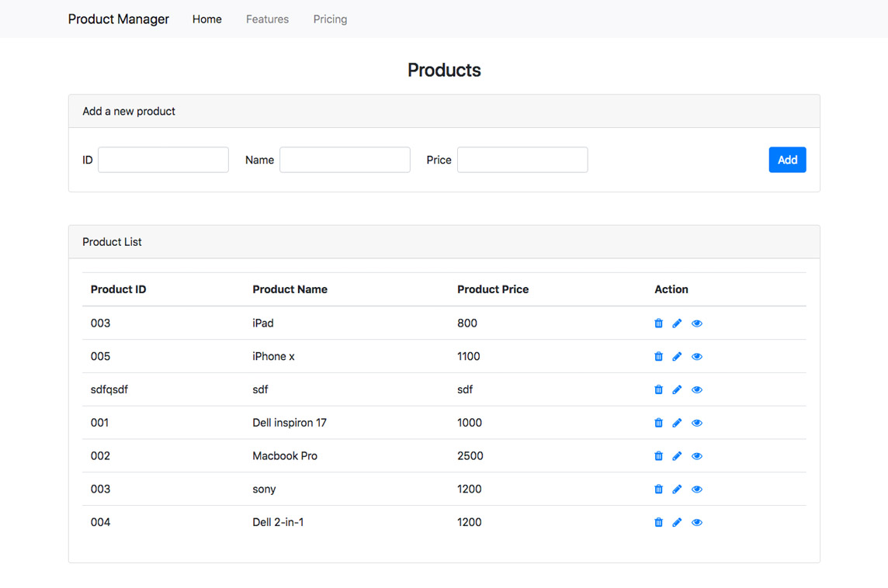Delete the iPad product row
Screen dimensions: 888x588
658,323
